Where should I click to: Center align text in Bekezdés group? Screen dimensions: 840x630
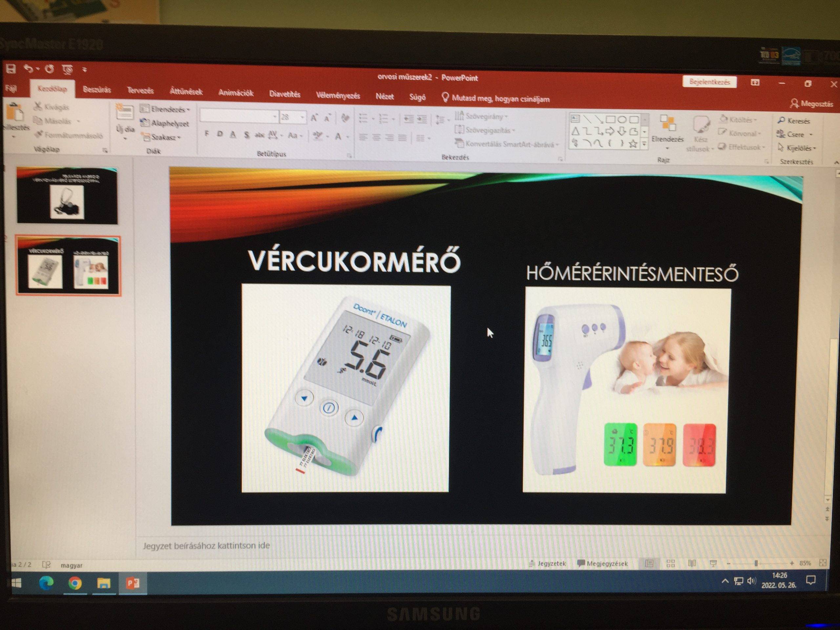click(x=376, y=137)
